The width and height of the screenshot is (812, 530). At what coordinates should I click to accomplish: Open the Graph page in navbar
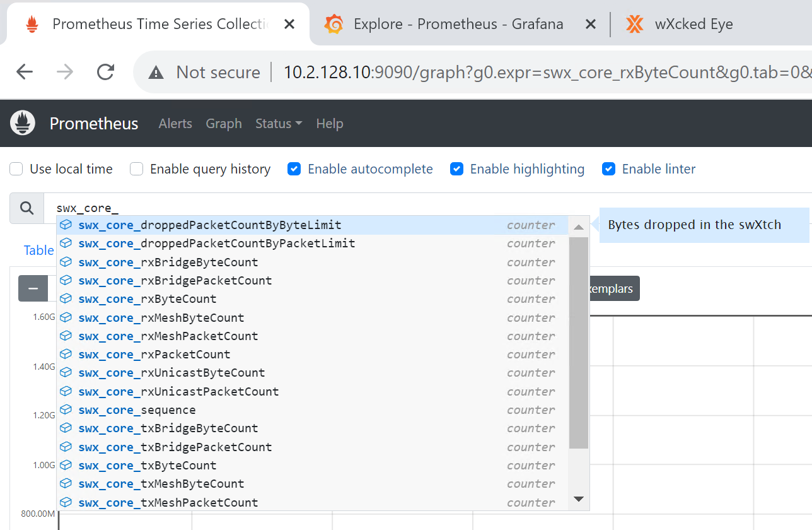point(224,124)
